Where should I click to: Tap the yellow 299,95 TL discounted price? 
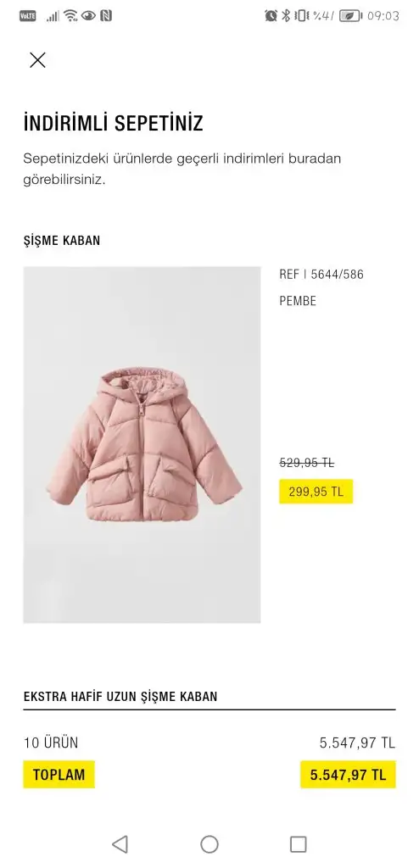coord(316,492)
